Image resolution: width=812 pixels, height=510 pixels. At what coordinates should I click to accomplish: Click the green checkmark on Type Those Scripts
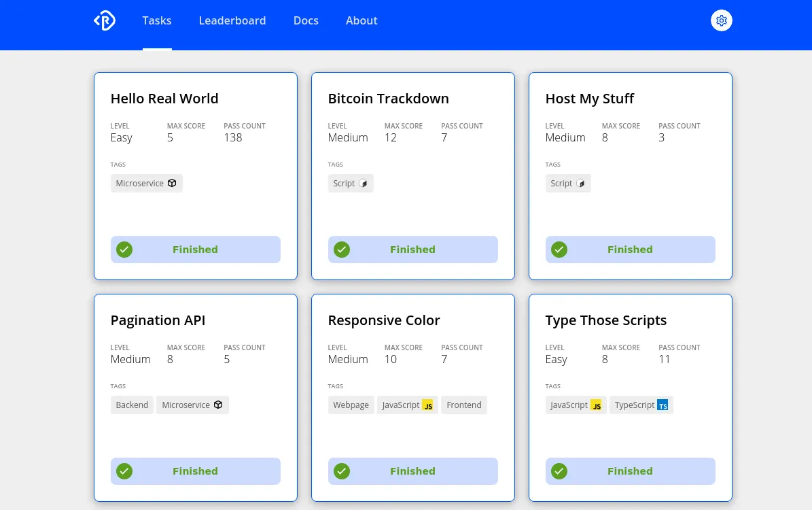tap(559, 471)
